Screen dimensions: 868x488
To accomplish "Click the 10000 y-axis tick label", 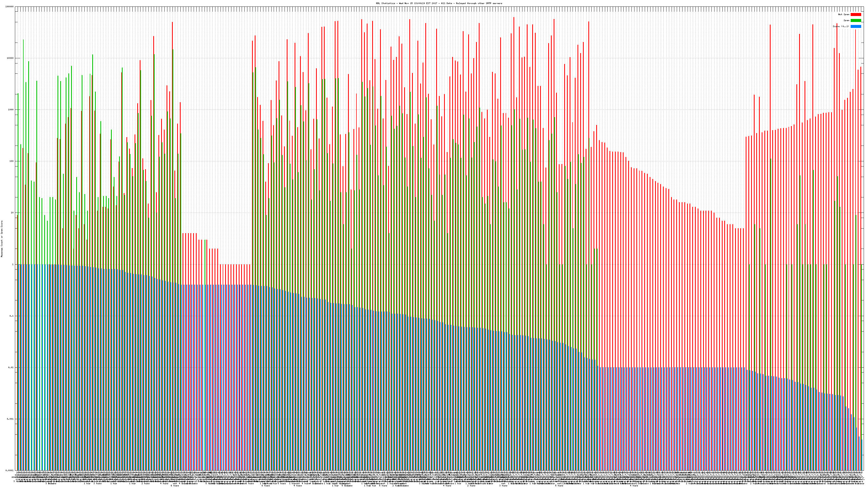I will tap(11, 58).
